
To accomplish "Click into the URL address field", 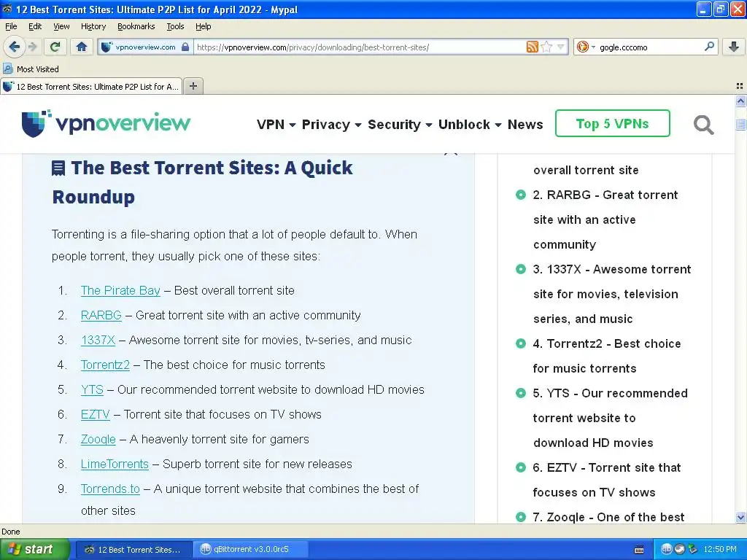I will 360,47.
